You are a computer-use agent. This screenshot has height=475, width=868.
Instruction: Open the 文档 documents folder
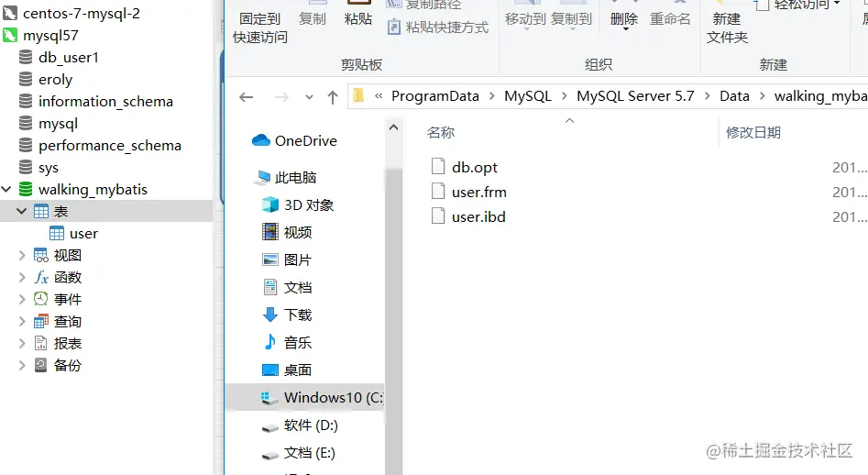coord(298,287)
